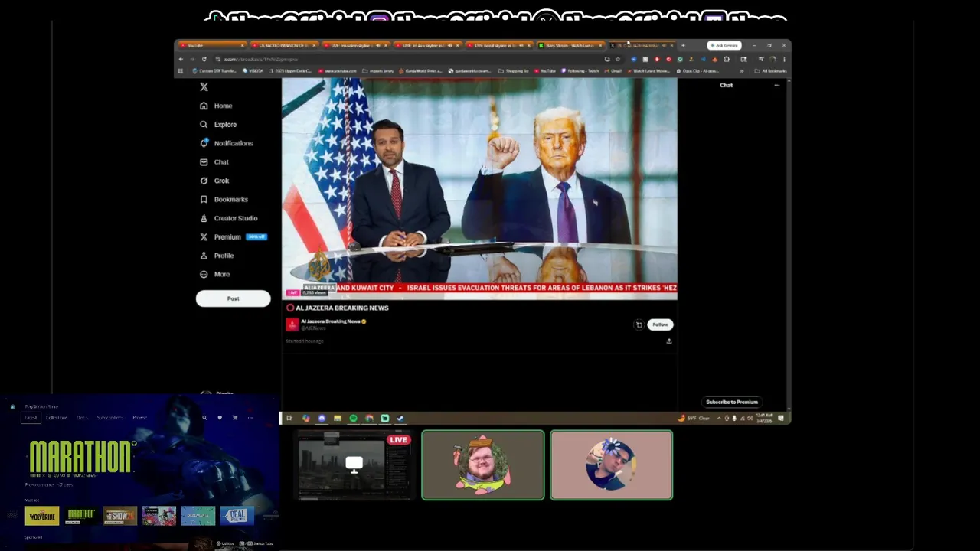Switch to the Beirut skyline LIVE tab

pyautogui.click(x=501, y=45)
